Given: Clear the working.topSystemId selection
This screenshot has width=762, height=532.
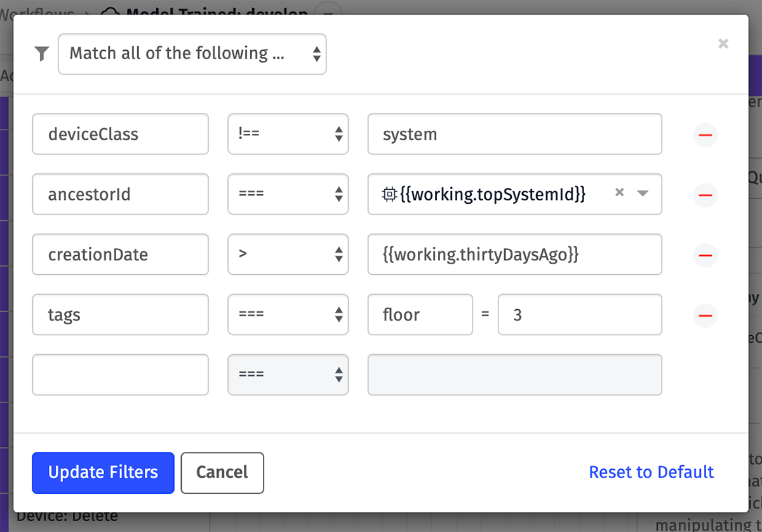Looking at the screenshot, I should click(620, 193).
